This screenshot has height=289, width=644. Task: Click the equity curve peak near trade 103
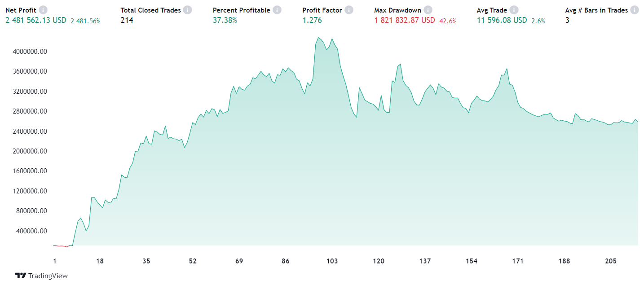[332, 39]
